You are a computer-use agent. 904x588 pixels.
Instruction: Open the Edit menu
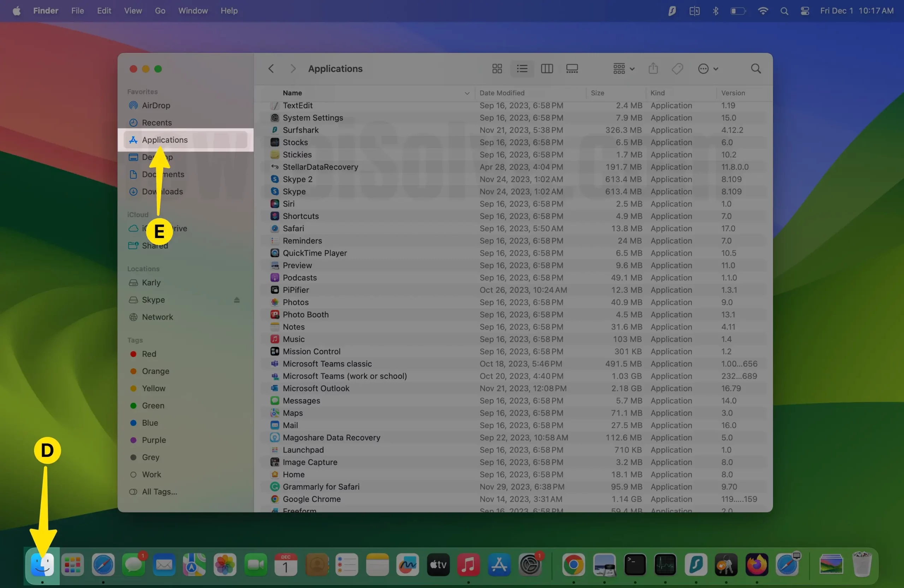tap(104, 11)
